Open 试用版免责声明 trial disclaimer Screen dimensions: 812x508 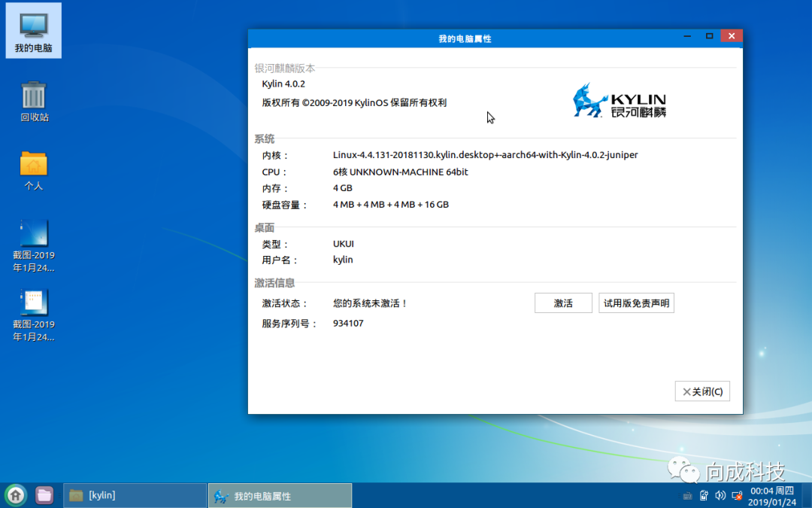click(636, 303)
